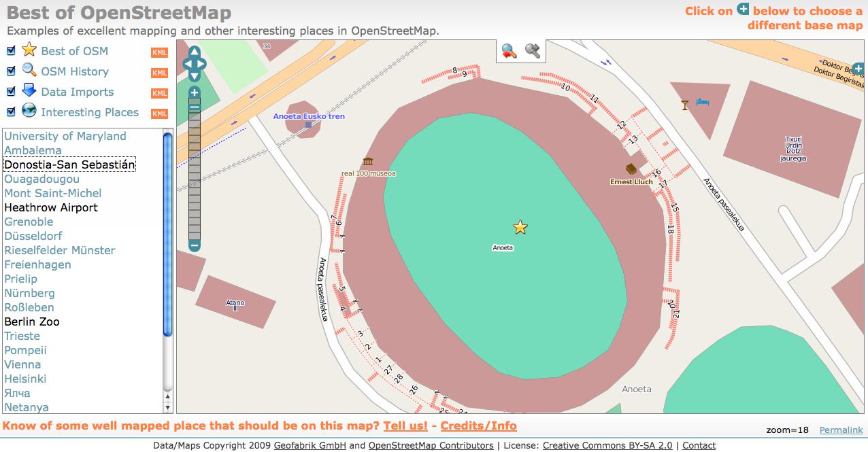The image size is (868, 452).
Task: Select Prielip in the places list
Action: pyautogui.click(x=21, y=279)
